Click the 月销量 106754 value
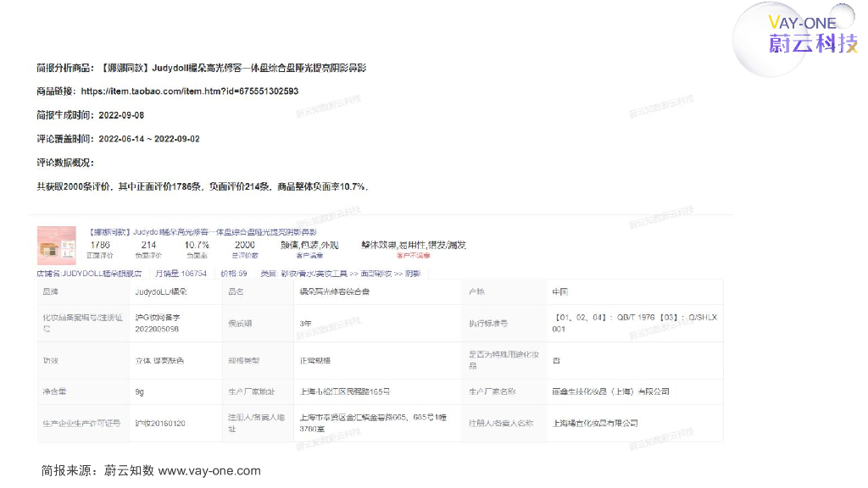 [x=181, y=274]
